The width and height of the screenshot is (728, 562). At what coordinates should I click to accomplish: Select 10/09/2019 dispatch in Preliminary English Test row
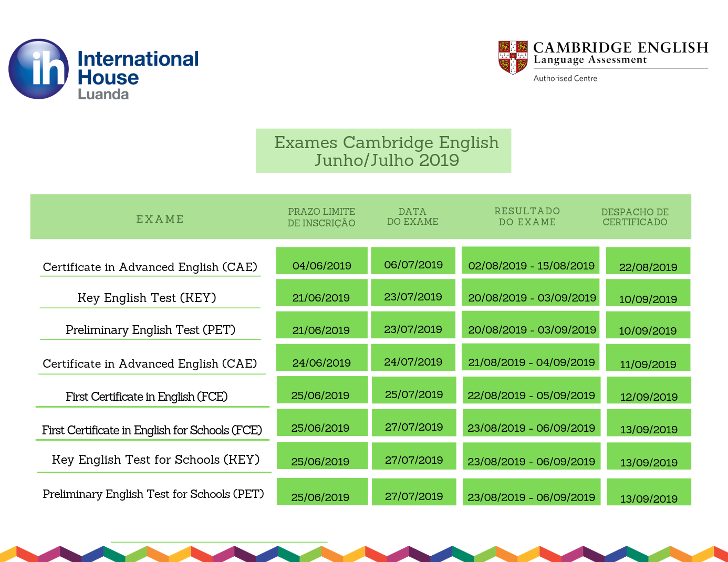tap(648, 325)
